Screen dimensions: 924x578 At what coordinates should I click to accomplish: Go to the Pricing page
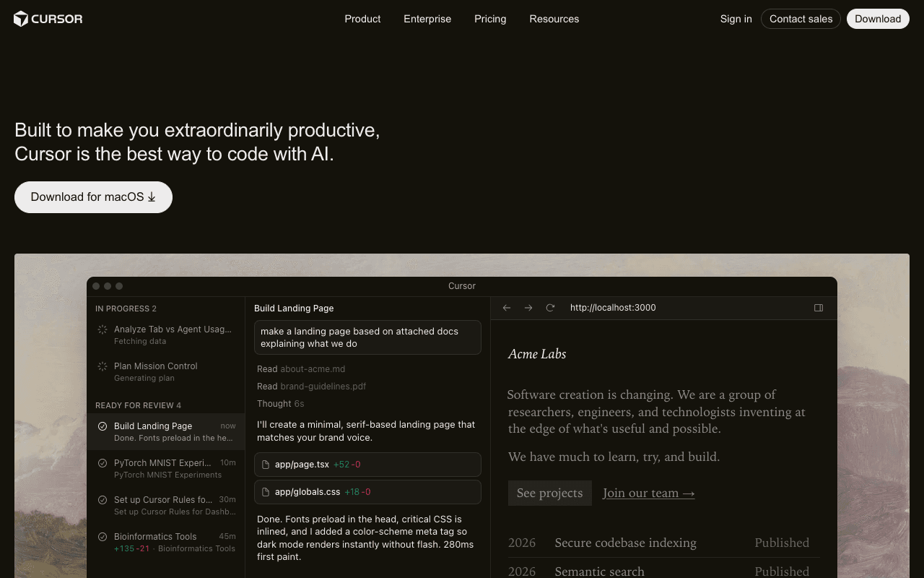[x=490, y=19]
